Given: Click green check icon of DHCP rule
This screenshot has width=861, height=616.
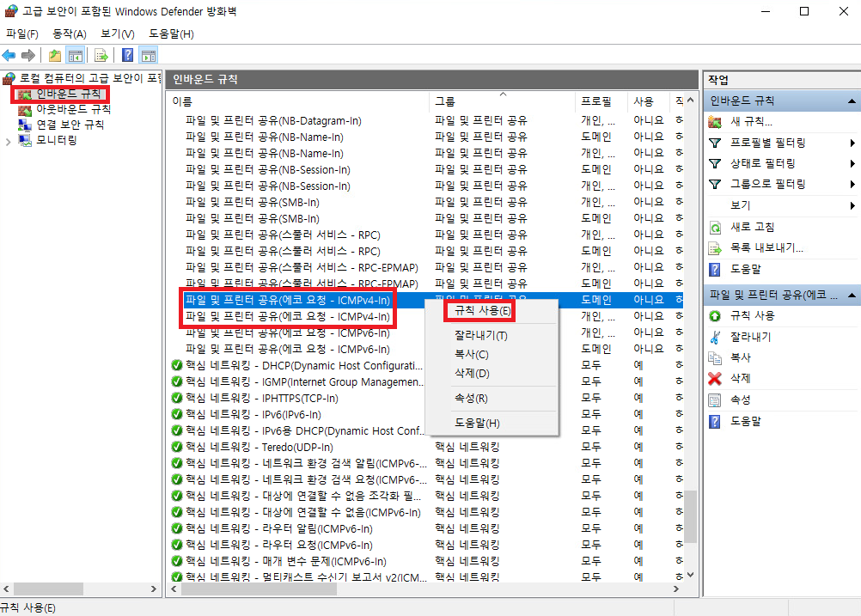Looking at the screenshot, I should point(177,366).
